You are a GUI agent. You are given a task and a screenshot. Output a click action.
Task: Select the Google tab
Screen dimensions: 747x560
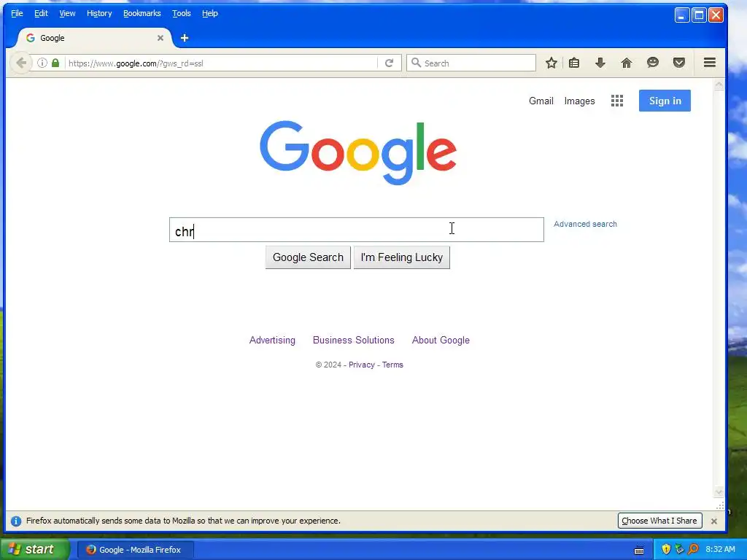94,38
